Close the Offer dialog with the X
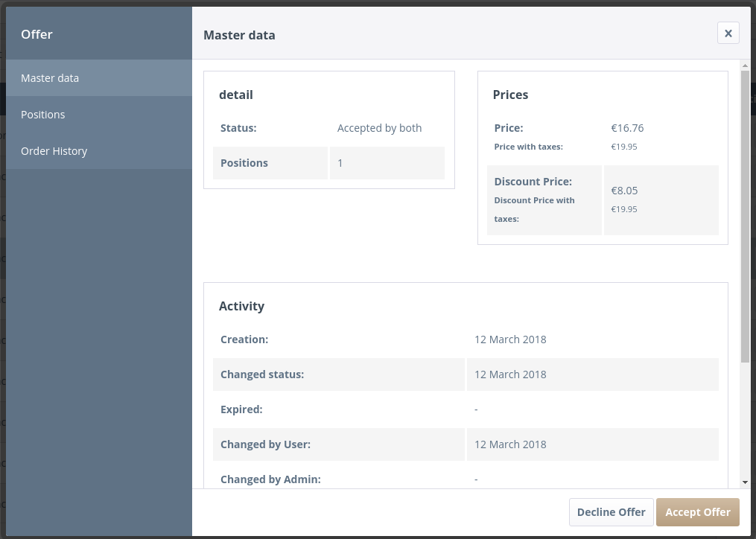This screenshot has height=539, width=756. tap(728, 34)
